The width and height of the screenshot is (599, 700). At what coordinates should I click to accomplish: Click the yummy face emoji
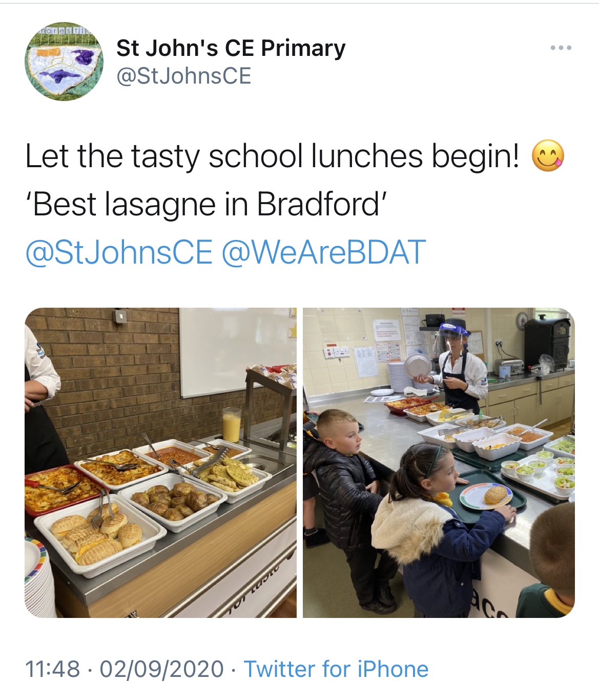tap(548, 156)
